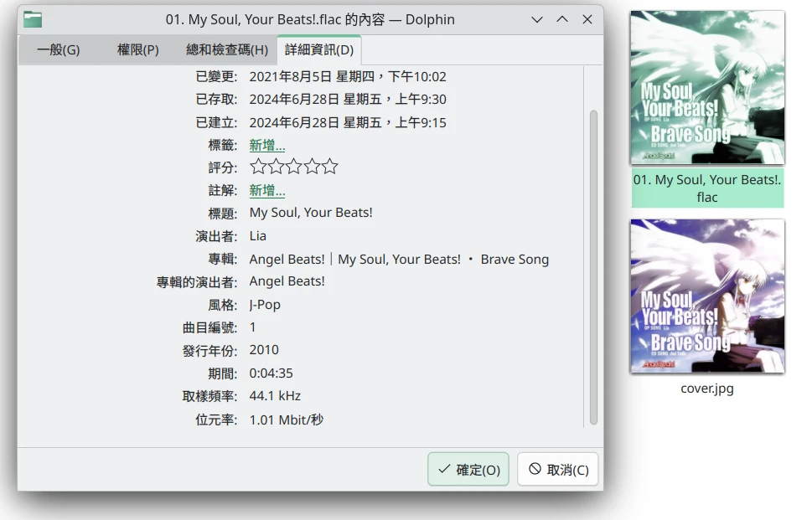812x520 pixels.
Task: Set rating to three stars
Action: coord(293,167)
